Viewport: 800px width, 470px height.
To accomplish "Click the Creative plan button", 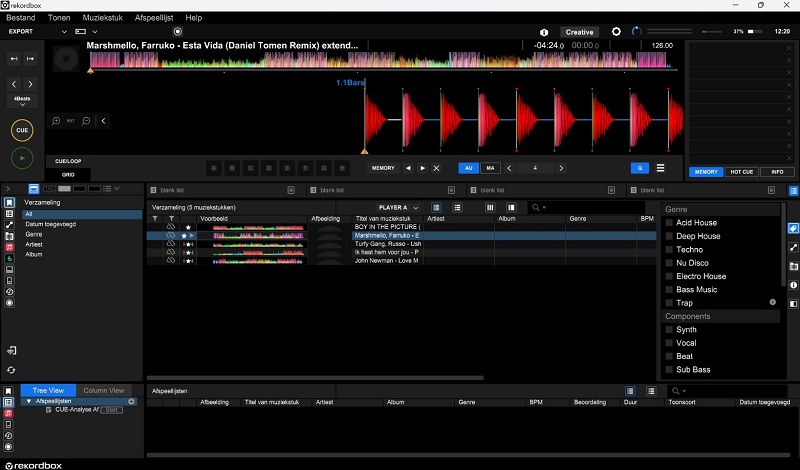I will click(579, 32).
